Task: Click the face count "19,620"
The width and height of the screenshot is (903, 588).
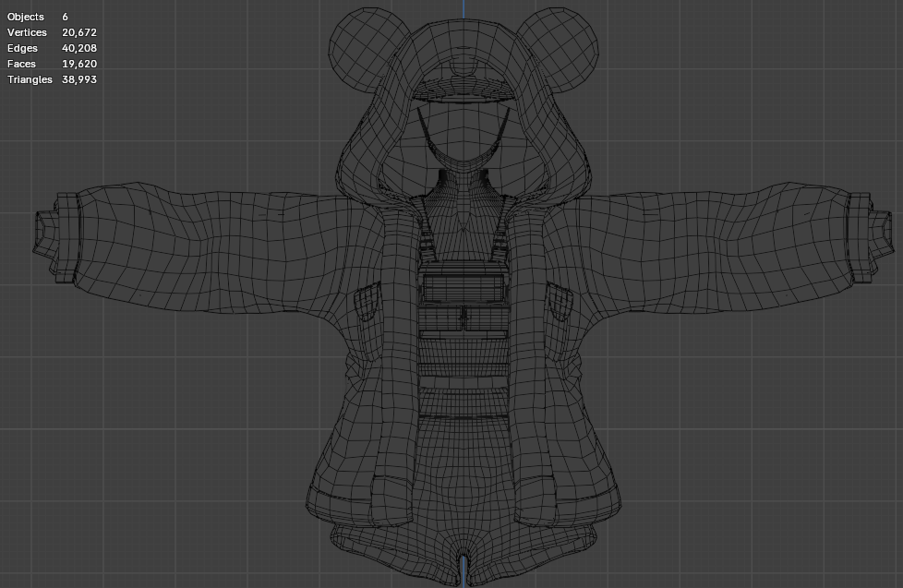Action: point(78,64)
